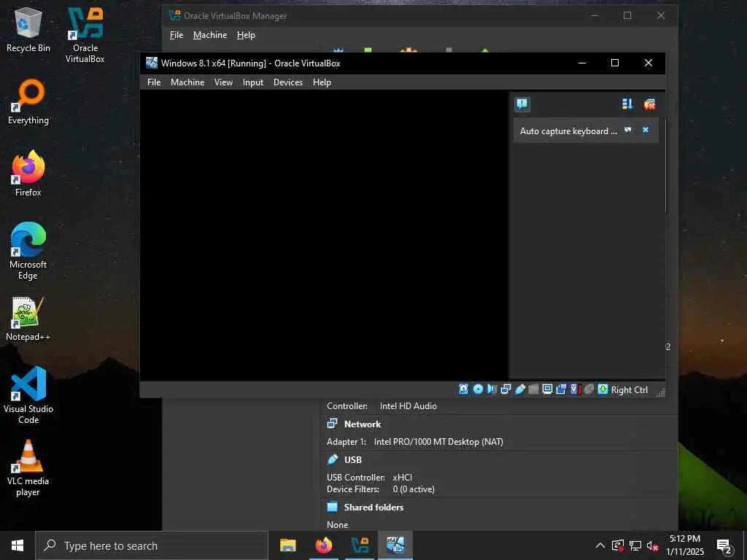
Task: Click the delete all notifications icon
Action: (x=649, y=104)
